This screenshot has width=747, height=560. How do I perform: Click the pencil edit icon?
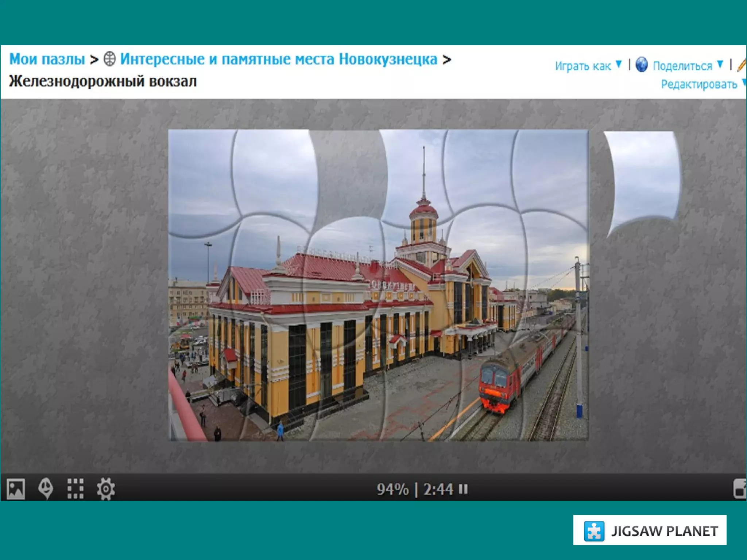pyautogui.click(x=742, y=65)
